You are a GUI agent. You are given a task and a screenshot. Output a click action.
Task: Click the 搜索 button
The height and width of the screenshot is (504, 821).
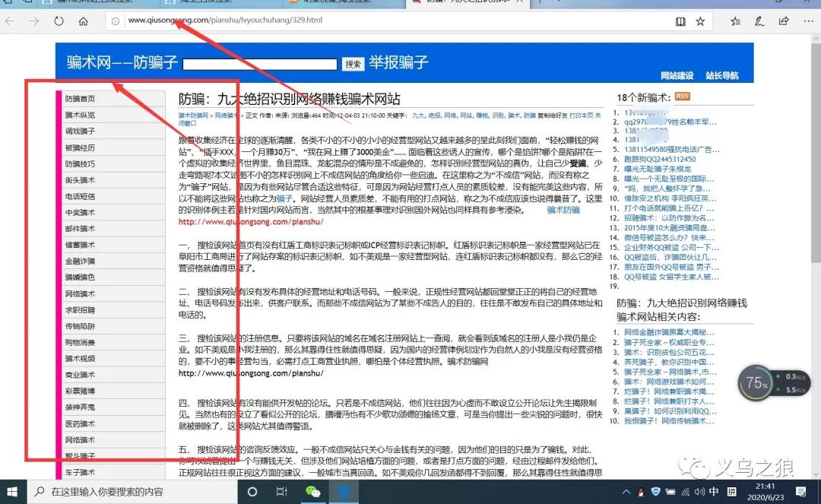pos(353,65)
